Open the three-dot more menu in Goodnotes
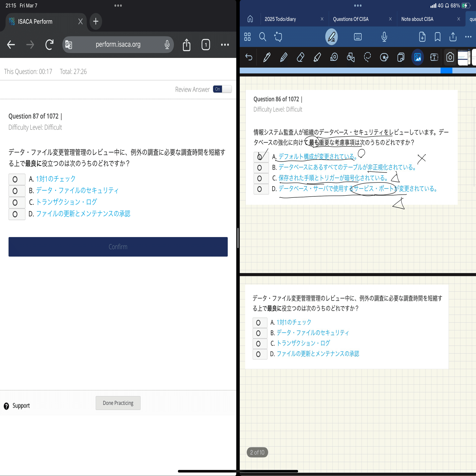Image resolution: width=476 pixels, height=476 pixels. (x=468, y=37)
